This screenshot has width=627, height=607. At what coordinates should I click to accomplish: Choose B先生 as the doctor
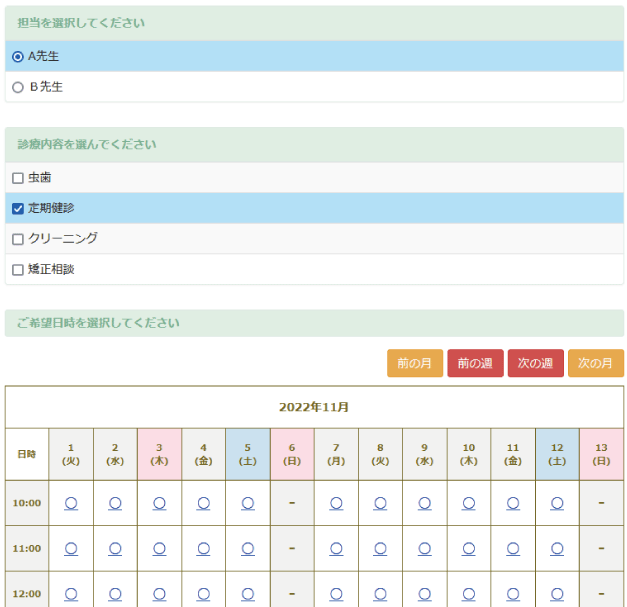click(x=18, y=88)
